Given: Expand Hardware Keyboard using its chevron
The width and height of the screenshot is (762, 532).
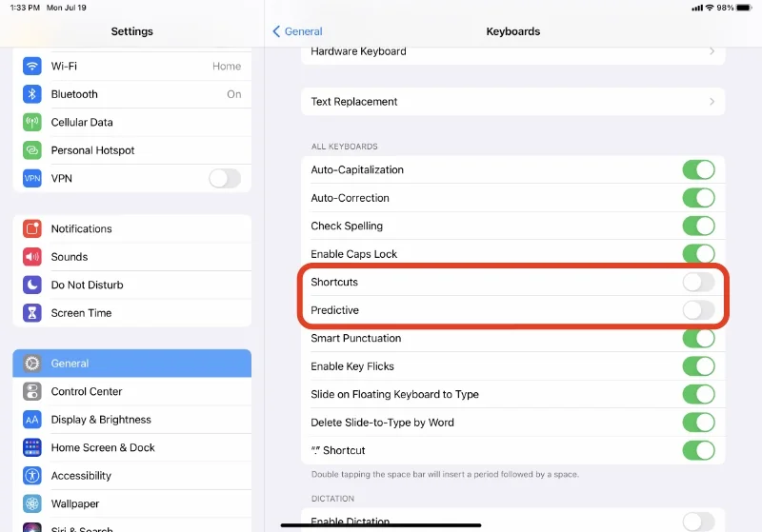Looking at the screenshot, I should pyautogui.click(x=712, y=51).
